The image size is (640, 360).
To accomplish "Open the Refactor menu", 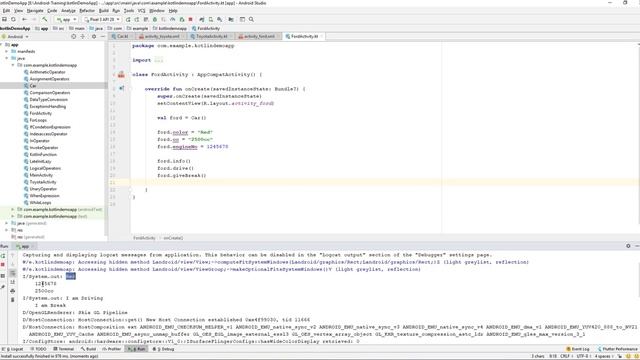I will (x=87, y=11).
